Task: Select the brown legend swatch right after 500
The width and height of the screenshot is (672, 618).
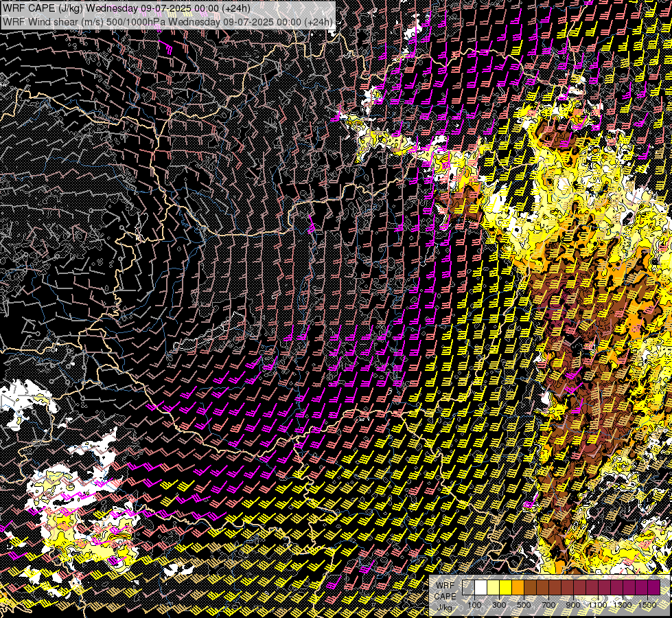Action: coord(530,587)
